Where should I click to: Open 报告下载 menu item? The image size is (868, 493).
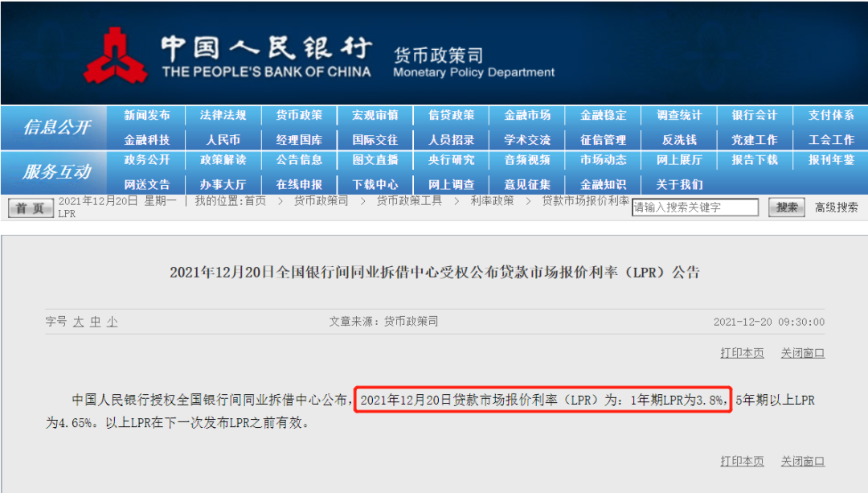pos(755,160)
